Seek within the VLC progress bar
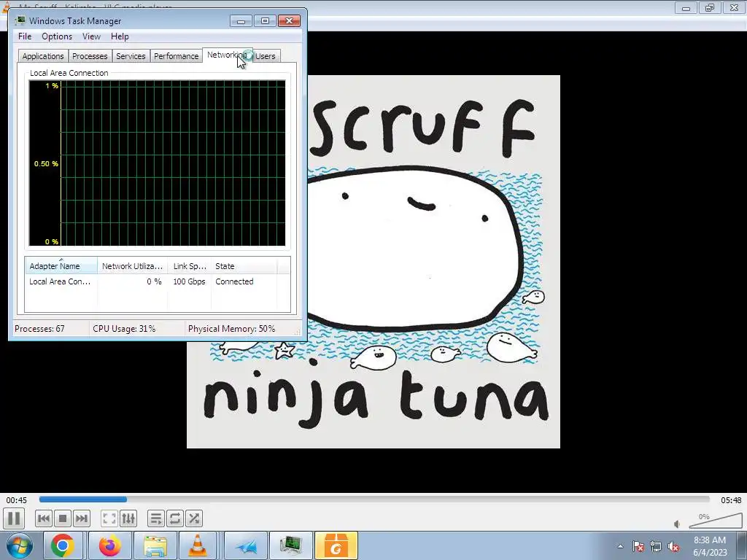Screen dimensions: 747x560 [374, 499]
